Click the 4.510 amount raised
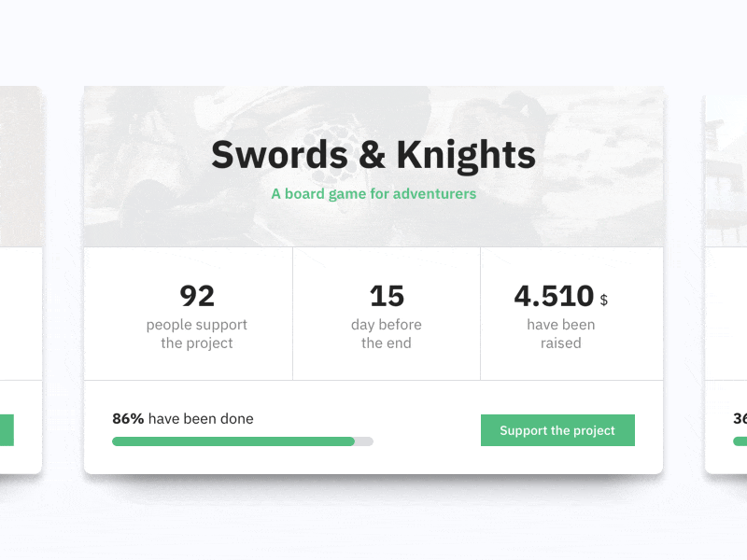The width and height of the screenshot is (747, 560). (x=554, y=296)
